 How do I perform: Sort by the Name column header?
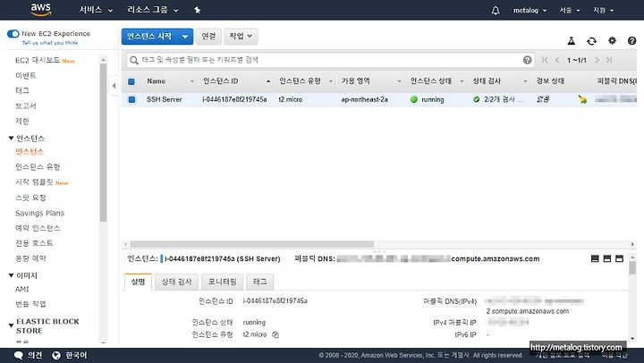(157, 81)
